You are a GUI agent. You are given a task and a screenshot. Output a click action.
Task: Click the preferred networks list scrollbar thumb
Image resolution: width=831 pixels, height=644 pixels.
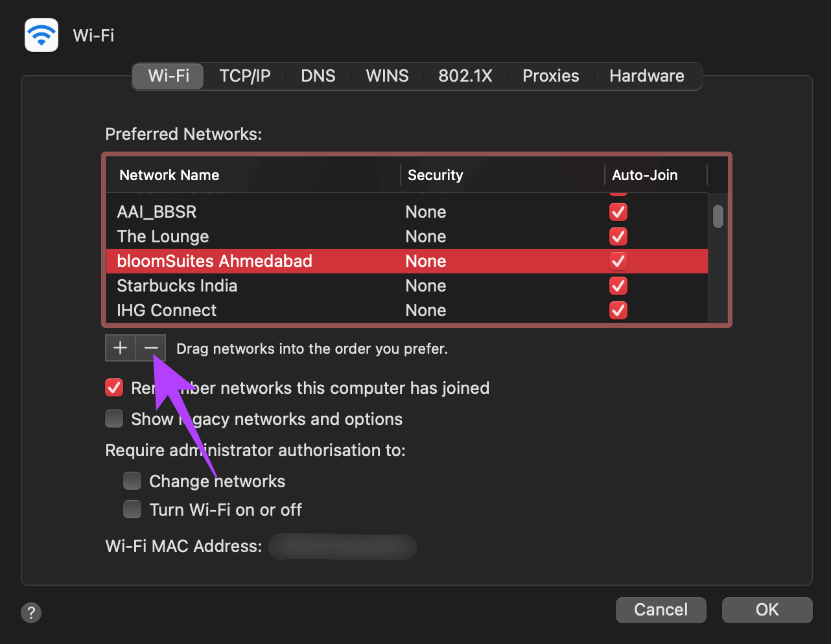pos(718,216)
